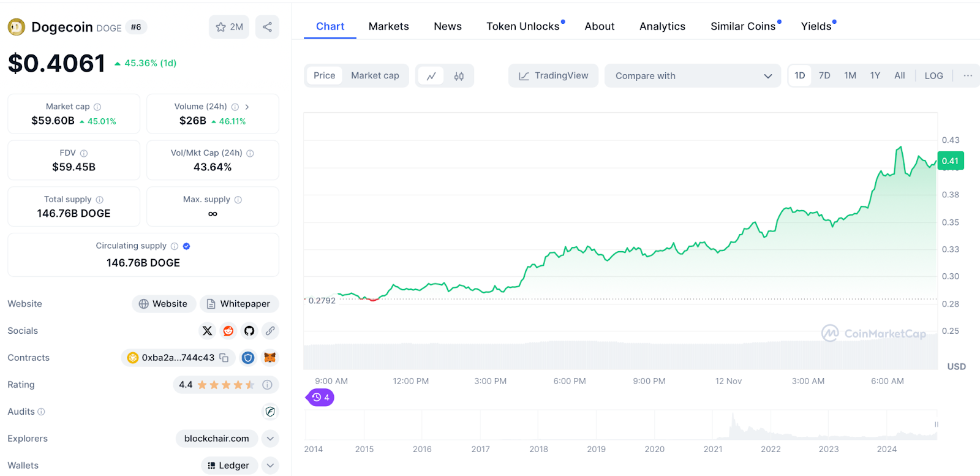Show Circulating supply info icon
Screen dimensions: 980x476
[175, 246]
